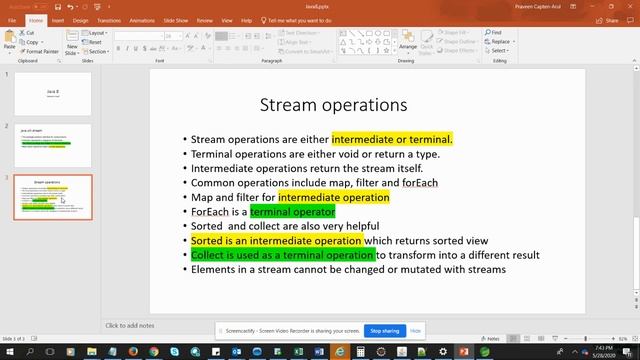Image resolution: width=640 pixels, height=360 pixels.
Task: Click the ribbon display options icon
Action: (573, 7)
